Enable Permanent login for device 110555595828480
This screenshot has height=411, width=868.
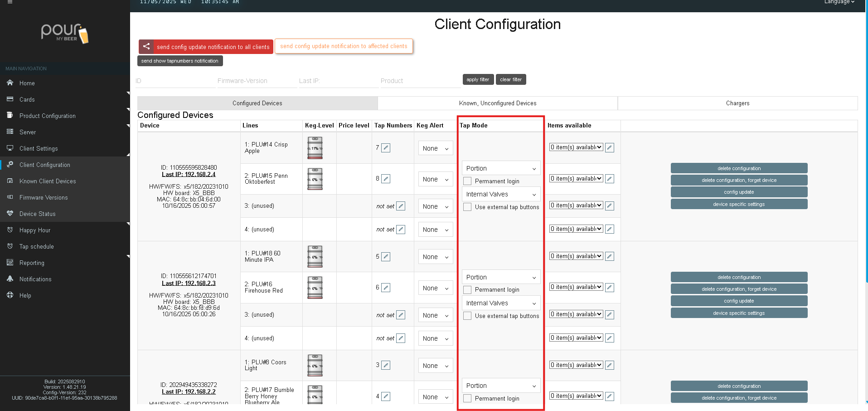(x=467, y=181)
